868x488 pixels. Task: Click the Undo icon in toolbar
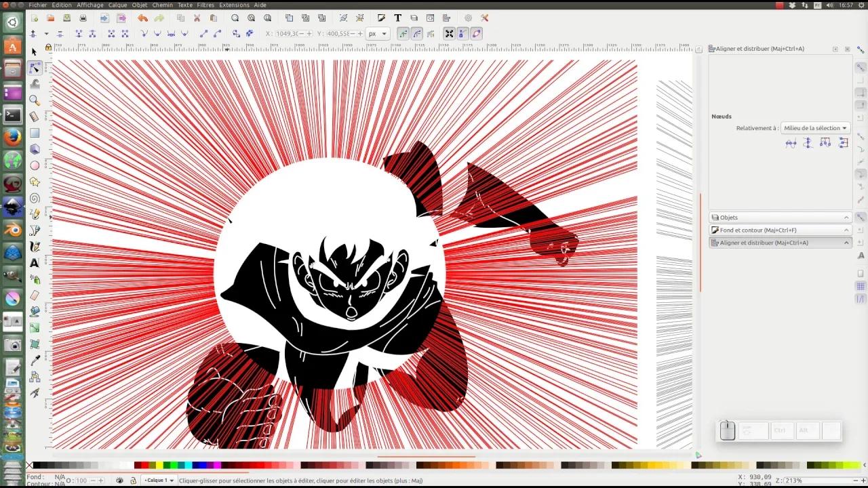coord(142,18)
